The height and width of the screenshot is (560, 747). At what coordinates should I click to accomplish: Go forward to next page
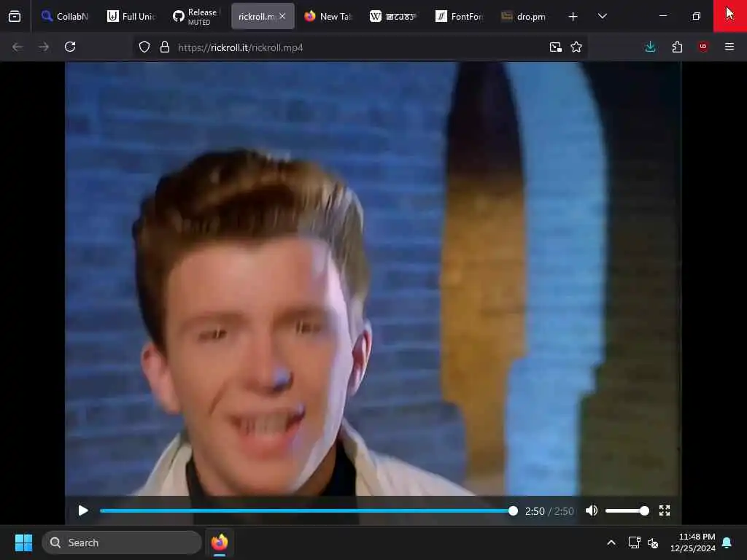click(x=44, y=47)
